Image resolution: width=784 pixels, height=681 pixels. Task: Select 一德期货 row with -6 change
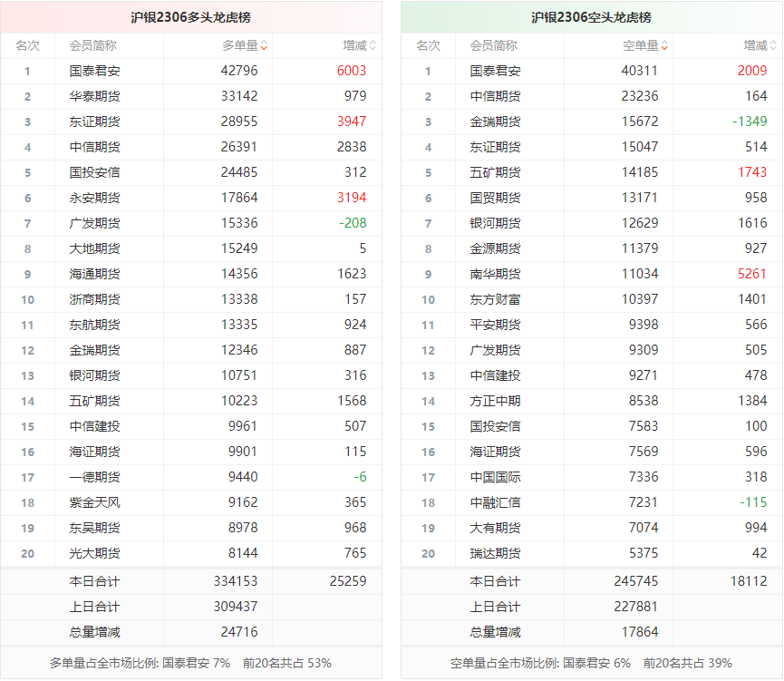pyautogui.click(x=94, y=477)
